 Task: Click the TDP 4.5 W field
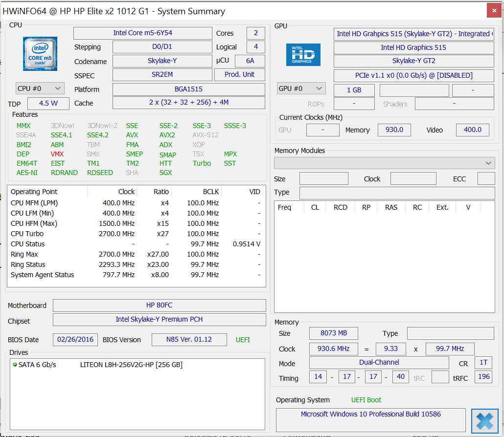tap(48, 104)
